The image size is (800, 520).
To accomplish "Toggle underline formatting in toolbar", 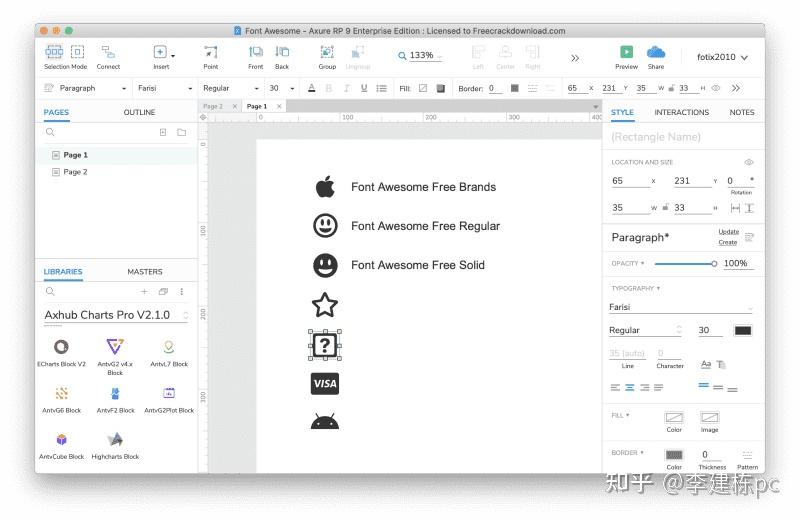I will [x=364, y=88].
